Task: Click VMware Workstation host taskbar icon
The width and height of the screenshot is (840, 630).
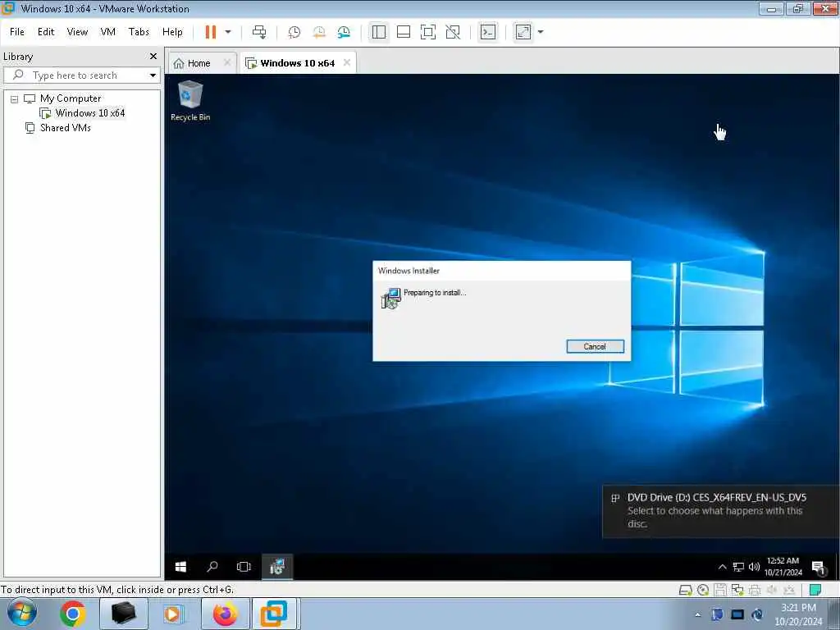Action: coord(274,614)
